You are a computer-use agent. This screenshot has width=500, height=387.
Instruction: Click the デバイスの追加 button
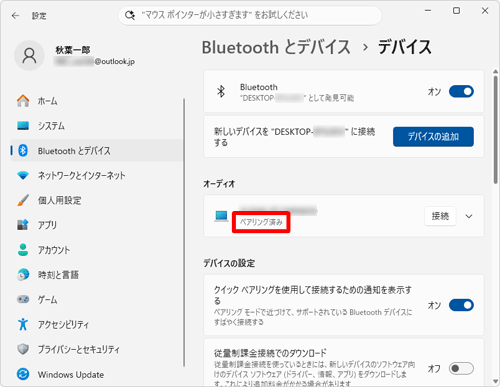click(433, 137)
